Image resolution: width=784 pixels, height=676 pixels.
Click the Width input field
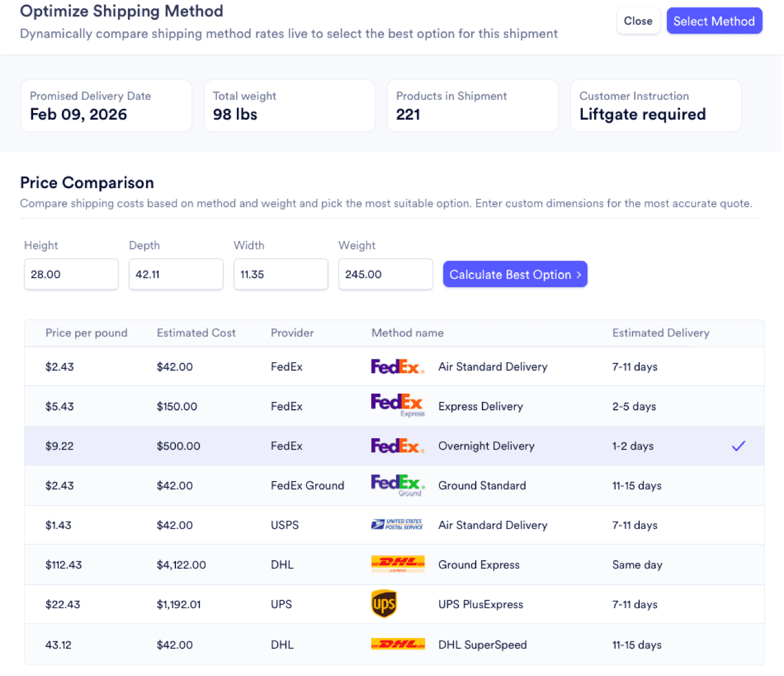click(x=281, y=275)
